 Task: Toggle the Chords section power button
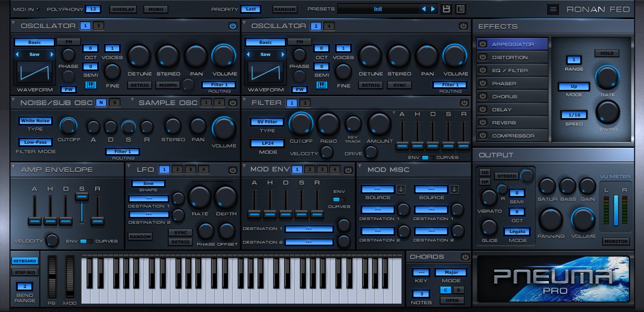465,257
